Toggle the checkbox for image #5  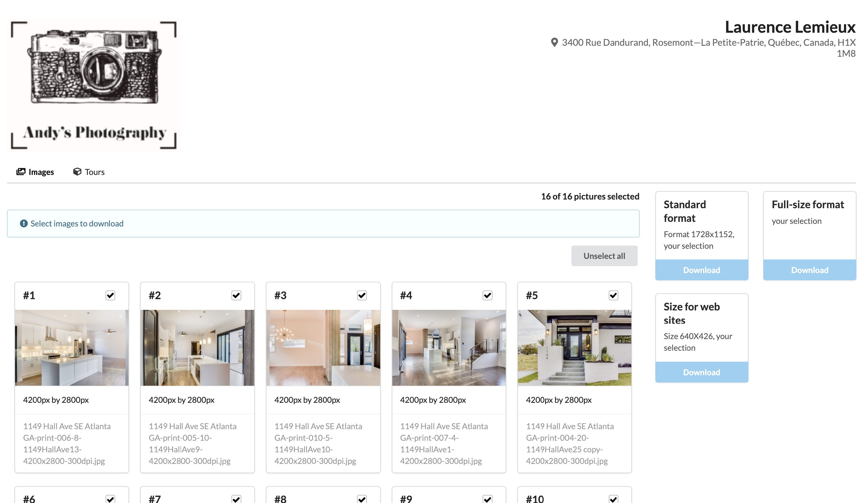(613, 295)
